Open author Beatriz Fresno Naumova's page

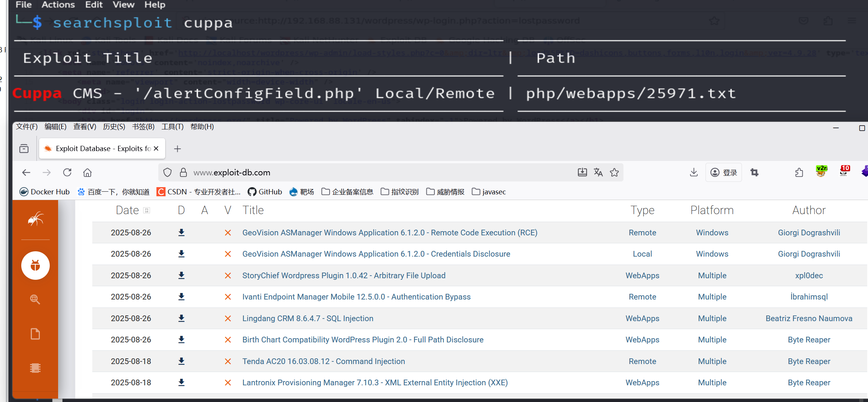(809, 318)
